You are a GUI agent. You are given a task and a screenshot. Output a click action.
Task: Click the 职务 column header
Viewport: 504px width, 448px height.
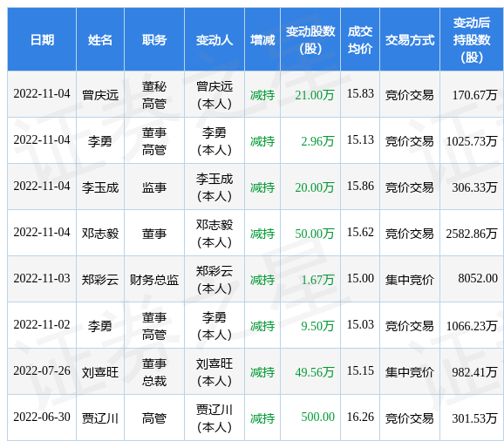(154, 40)
